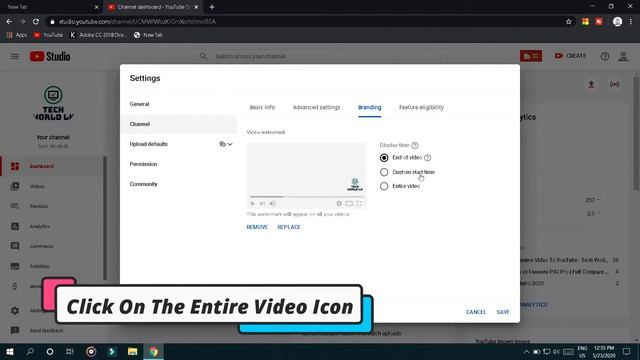Click Display time help icon
This screenshot has width=640, height=360.
click(x=415, y=145)
